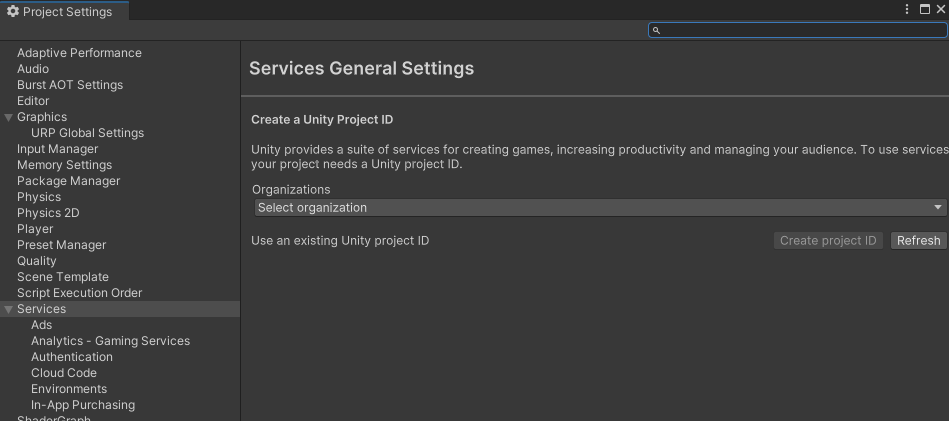Collapse the Services tree node
This screenshot has width=949, height=421.
click(x=8, y=309)
